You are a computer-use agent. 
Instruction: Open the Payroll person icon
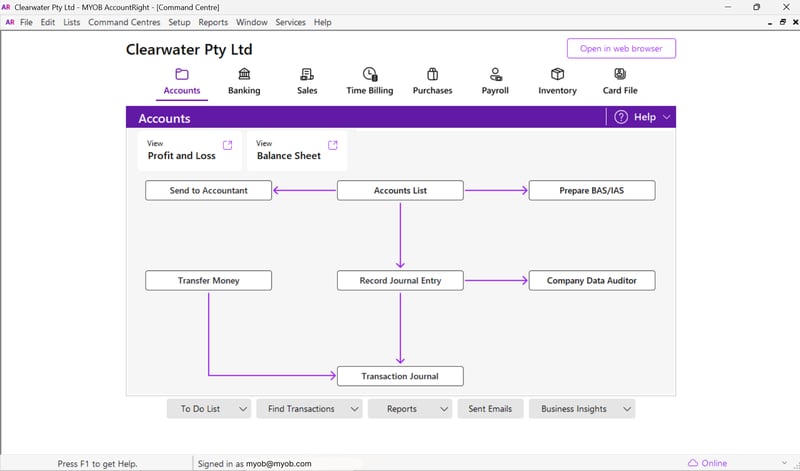[x=495, y=75]
